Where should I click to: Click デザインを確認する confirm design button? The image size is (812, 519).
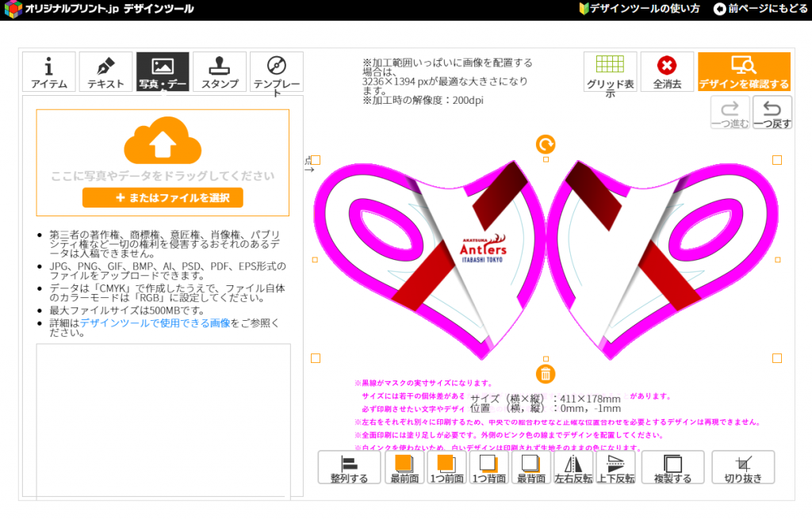(744, 71)
